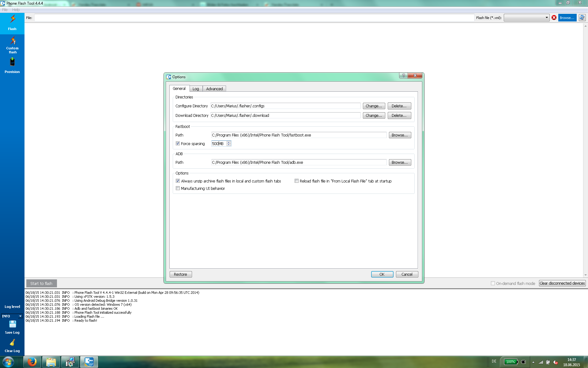Switch to the Provision mode
This screenshot has height=368, width=588.
12,66
